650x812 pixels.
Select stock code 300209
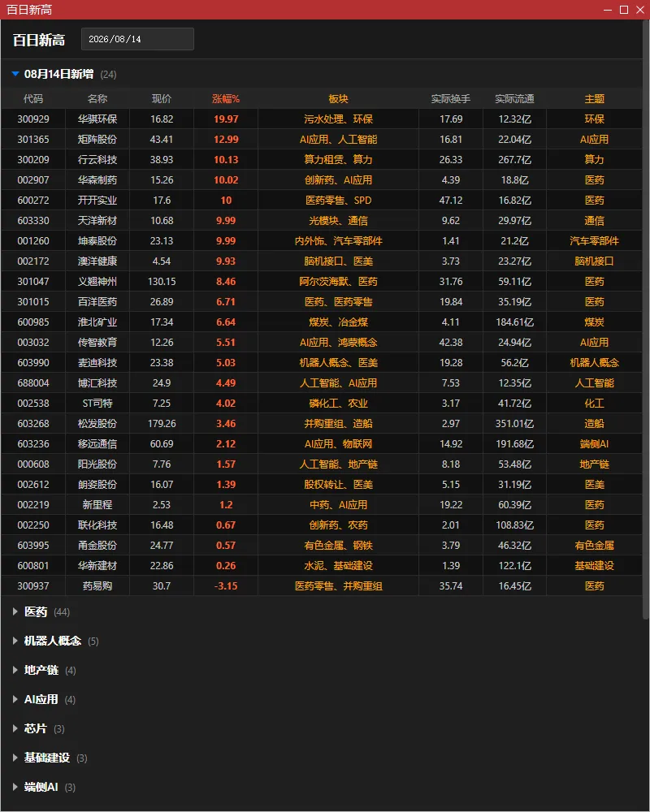click(33, 159)
